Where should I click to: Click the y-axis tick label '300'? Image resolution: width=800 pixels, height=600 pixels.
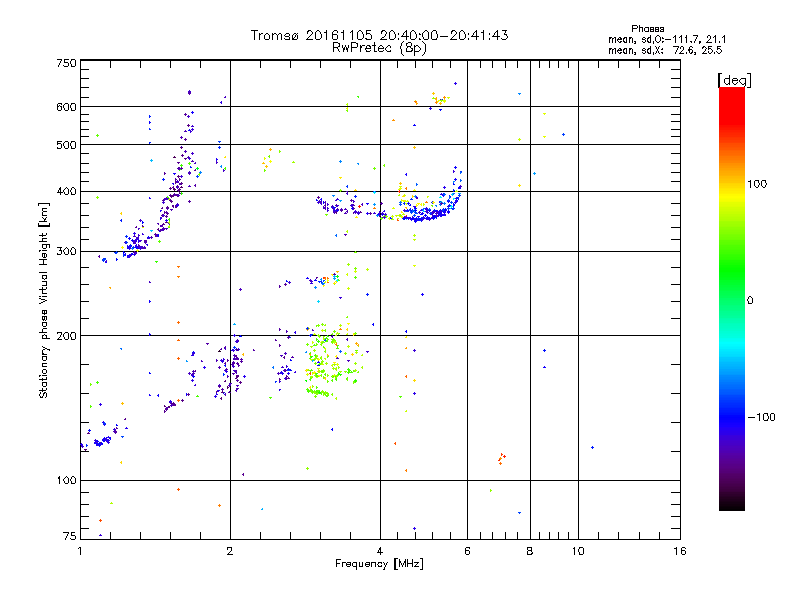click(x=66, y=252)
